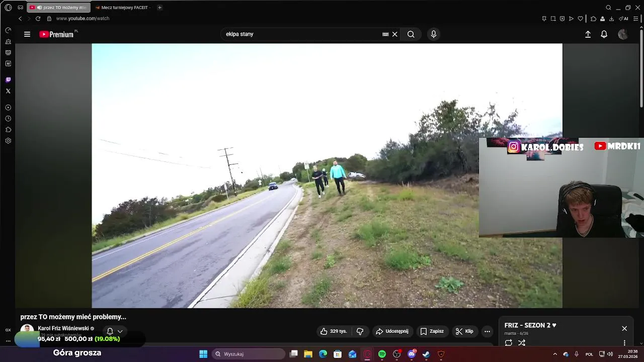Go back to the previous page
The width and height of the screenshot is (644, 362).
(20, 19)
